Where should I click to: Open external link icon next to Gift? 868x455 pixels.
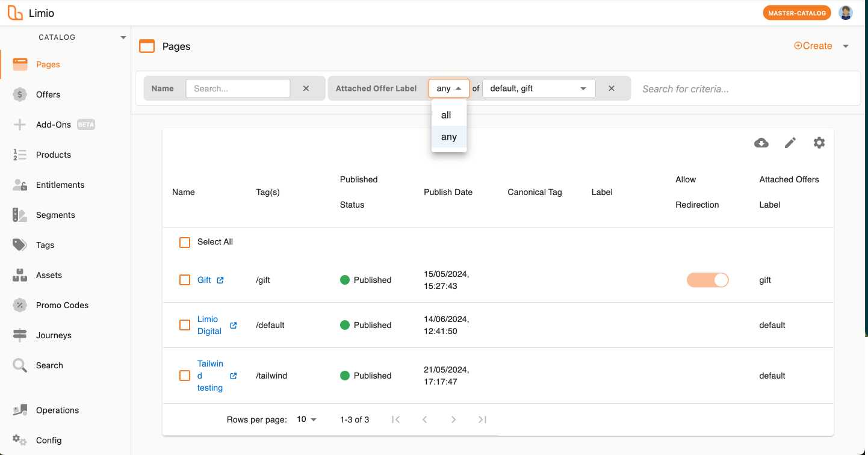220,280
